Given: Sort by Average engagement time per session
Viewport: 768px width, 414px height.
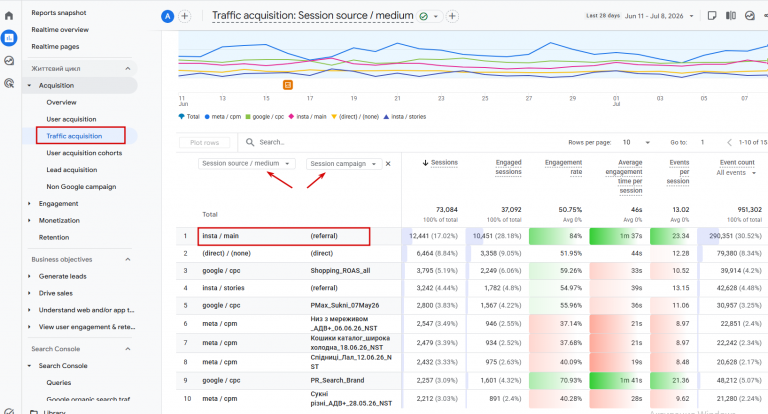Looking at the screenshot, I should click(624, 176).
